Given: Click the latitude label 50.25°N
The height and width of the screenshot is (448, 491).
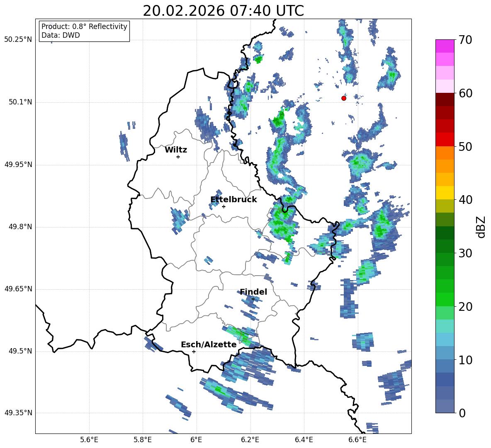Looking at the screenshot, I should point(18,40).
